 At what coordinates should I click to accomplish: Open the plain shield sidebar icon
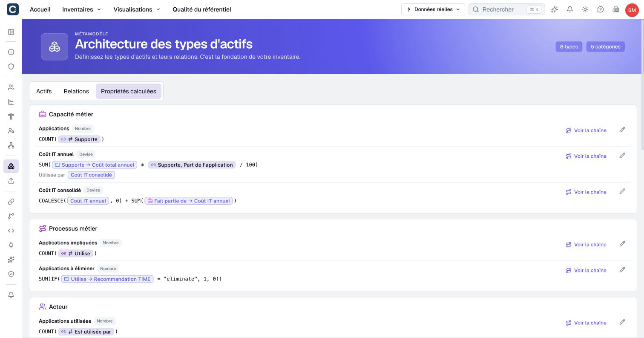11,66
